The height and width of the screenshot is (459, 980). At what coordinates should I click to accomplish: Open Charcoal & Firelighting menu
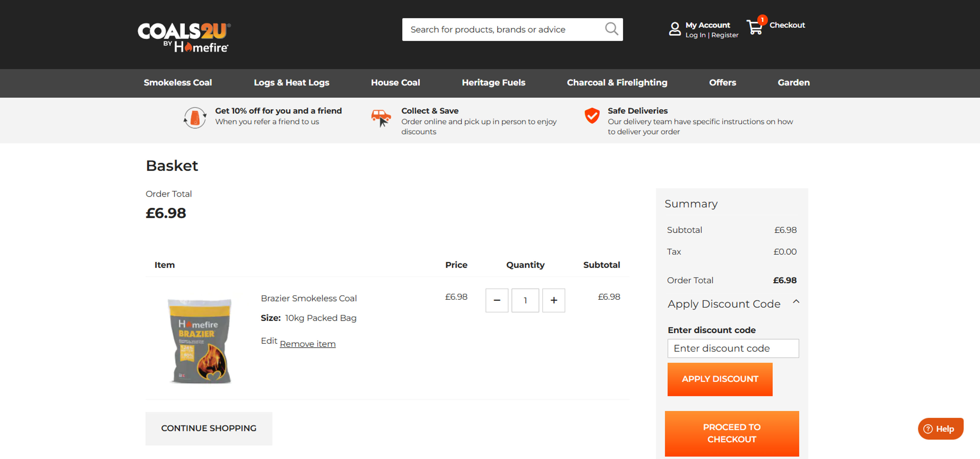617,82
